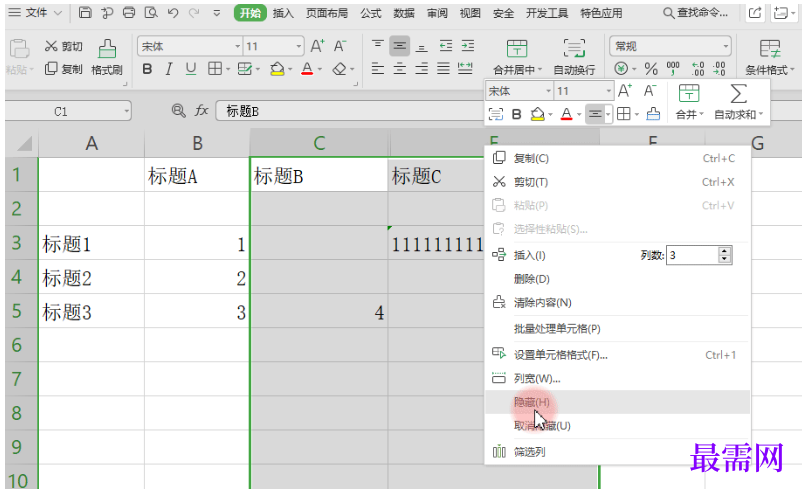Click the AutoSum (自动求和) sigma in mini toolbar
This screenshot has height=489, width=802.
point(738,95)
